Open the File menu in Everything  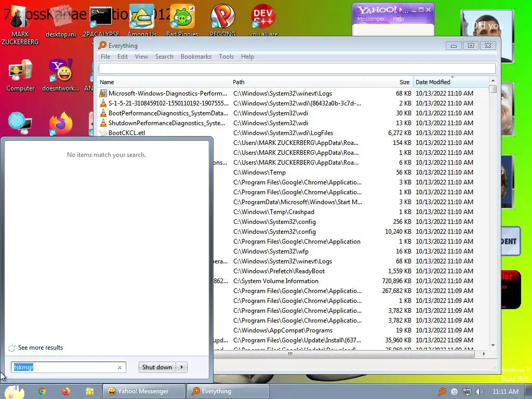[105, 57]
